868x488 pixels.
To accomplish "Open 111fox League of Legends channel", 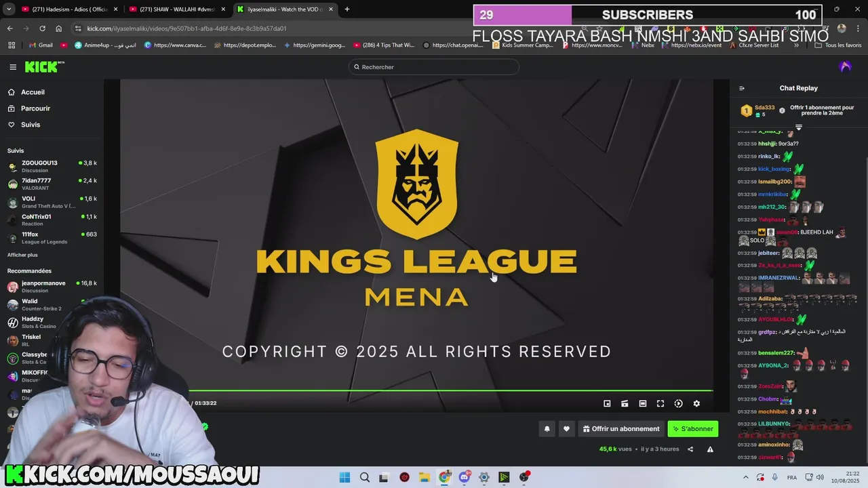I will click(52, 238).
